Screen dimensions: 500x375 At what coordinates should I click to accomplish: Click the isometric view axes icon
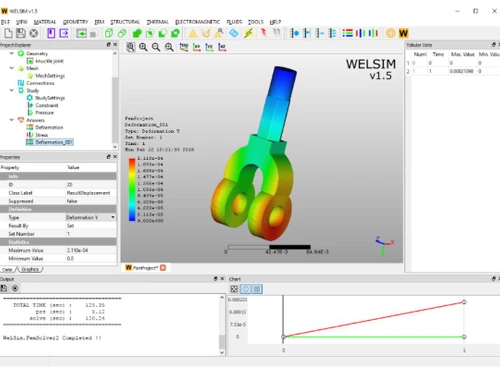click(184, 47)
